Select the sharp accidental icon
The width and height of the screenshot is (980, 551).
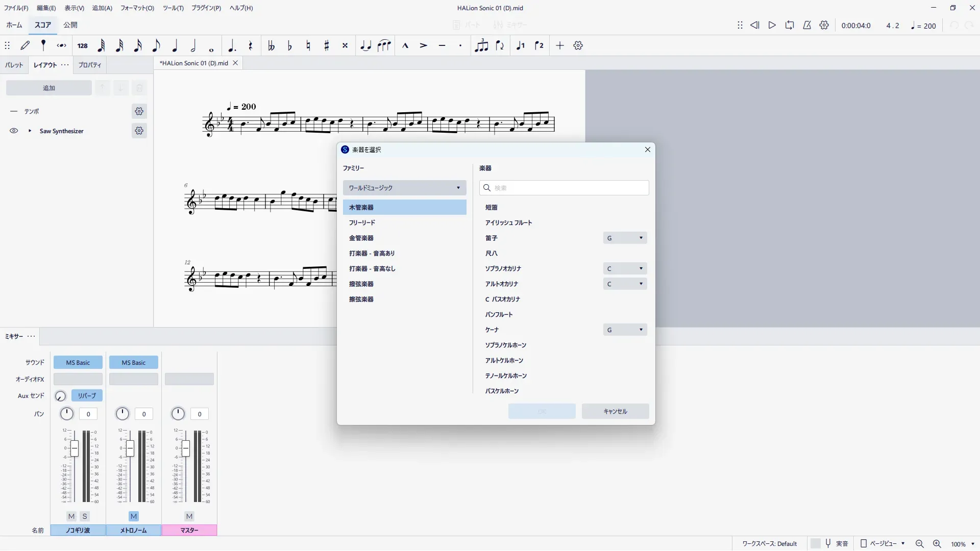(x=327, y=46)
